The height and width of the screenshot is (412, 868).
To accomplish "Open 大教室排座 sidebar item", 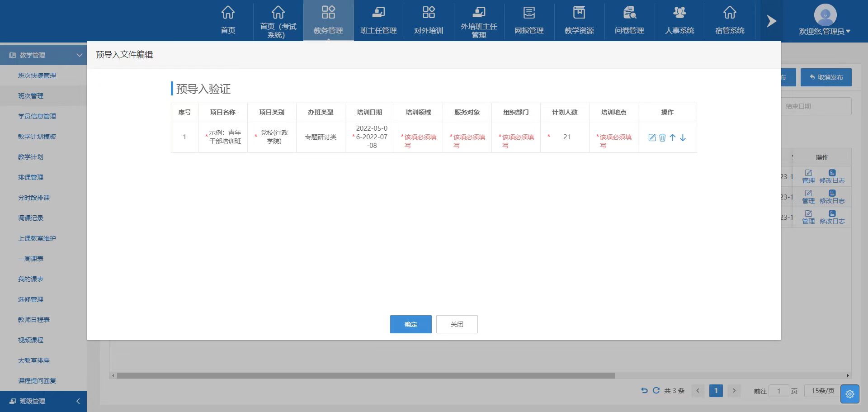I will 34,360.
